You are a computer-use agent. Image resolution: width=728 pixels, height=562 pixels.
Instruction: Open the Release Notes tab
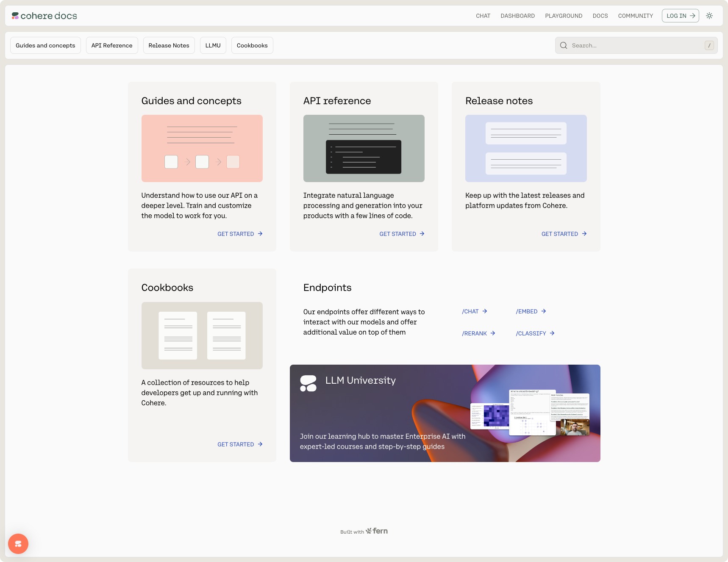coord(169,45)
